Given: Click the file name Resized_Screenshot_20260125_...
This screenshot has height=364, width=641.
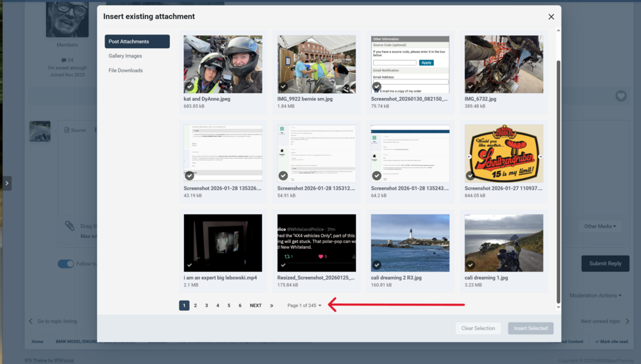Looking at the screenshot, I should click(x=316, y=277).
